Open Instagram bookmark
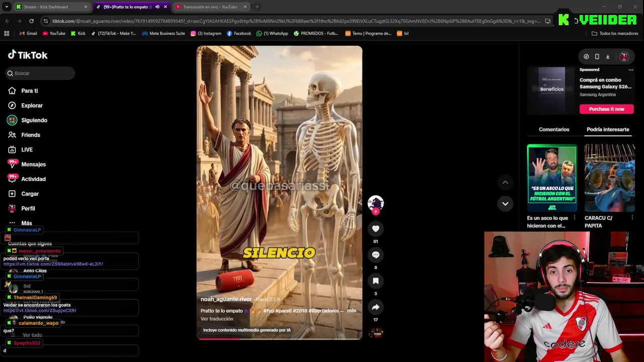Viewport: 644px width, 362px height. 206,34
